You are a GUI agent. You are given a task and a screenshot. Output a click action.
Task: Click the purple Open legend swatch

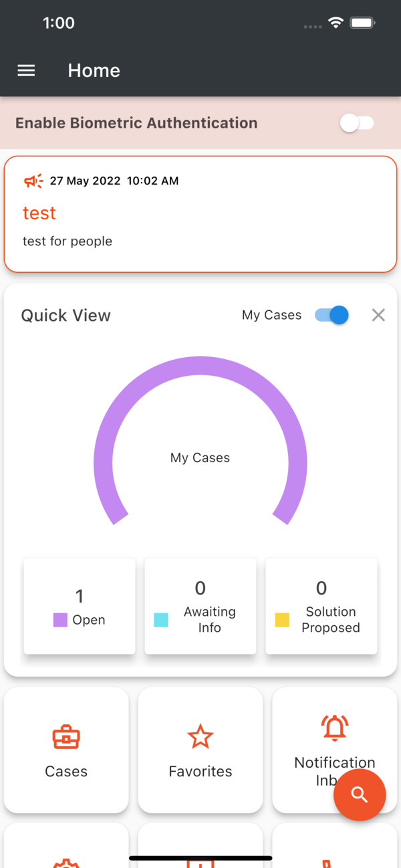point(60,620)
